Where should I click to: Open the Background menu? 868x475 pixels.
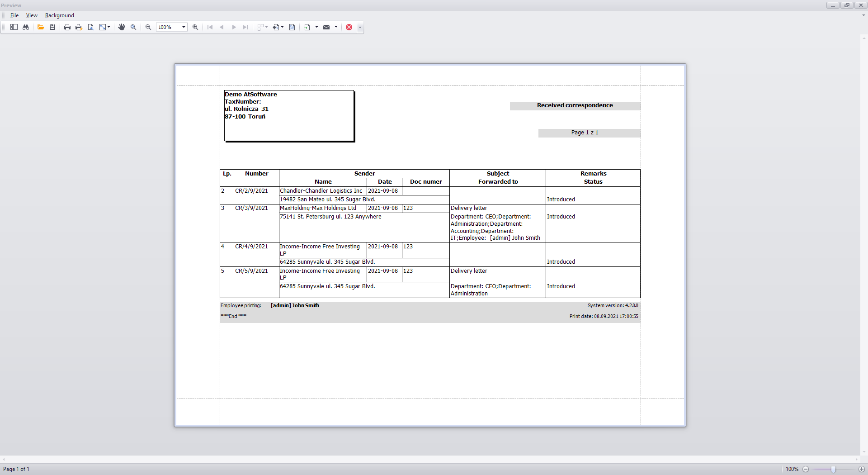(x=59, y=15)
